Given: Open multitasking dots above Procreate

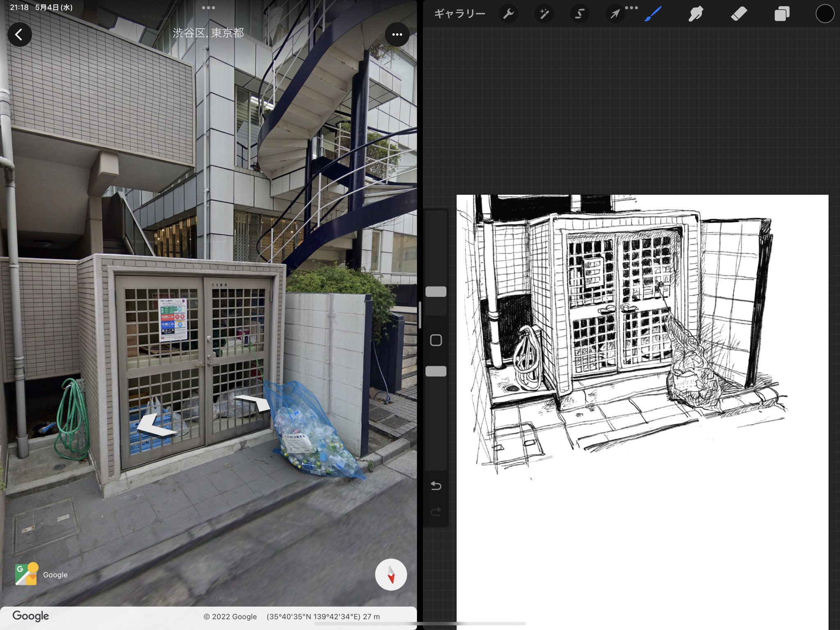Looking at the screenshot, I should coord(631,7).
